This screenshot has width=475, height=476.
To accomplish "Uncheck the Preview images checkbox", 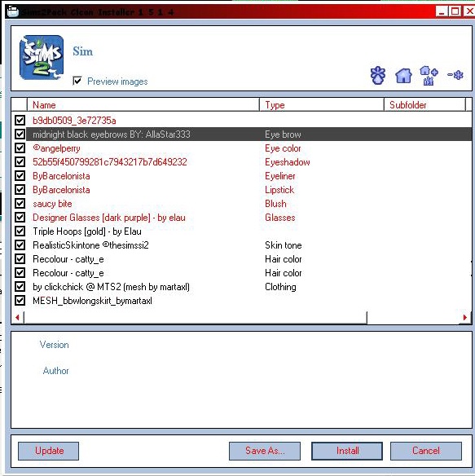I will tap(77, 81).
